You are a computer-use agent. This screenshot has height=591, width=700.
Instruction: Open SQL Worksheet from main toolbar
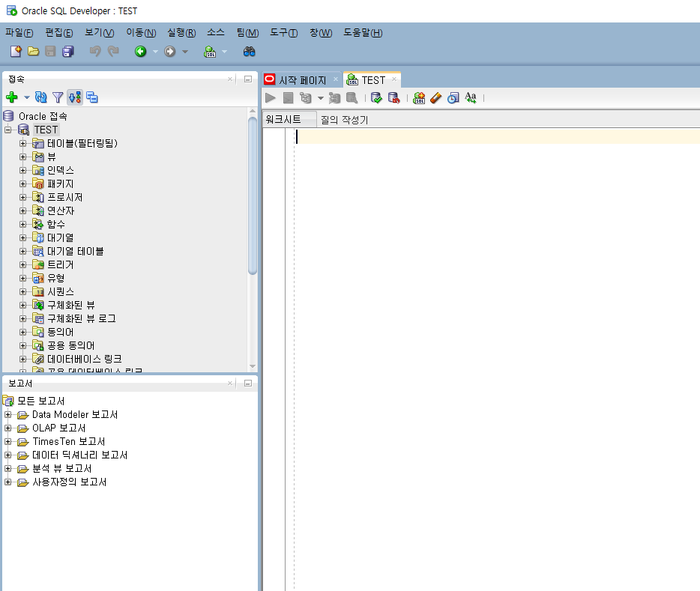click(x=210, y=52)
